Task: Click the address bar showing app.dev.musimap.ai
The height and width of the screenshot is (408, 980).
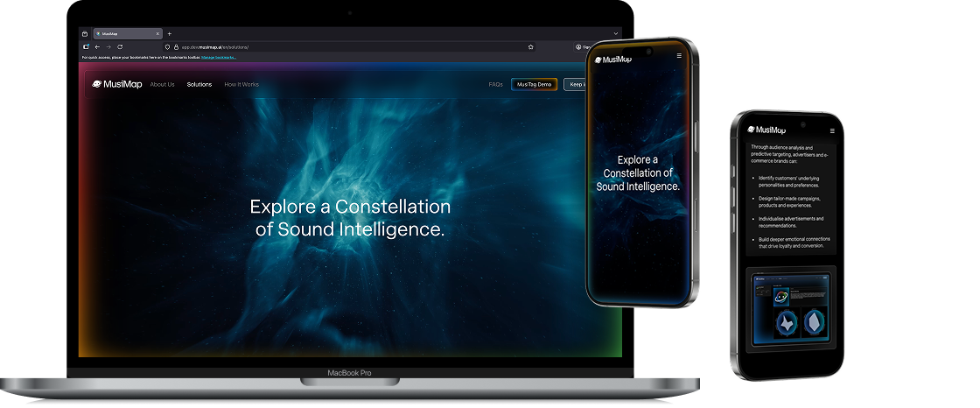Action: 349,47
